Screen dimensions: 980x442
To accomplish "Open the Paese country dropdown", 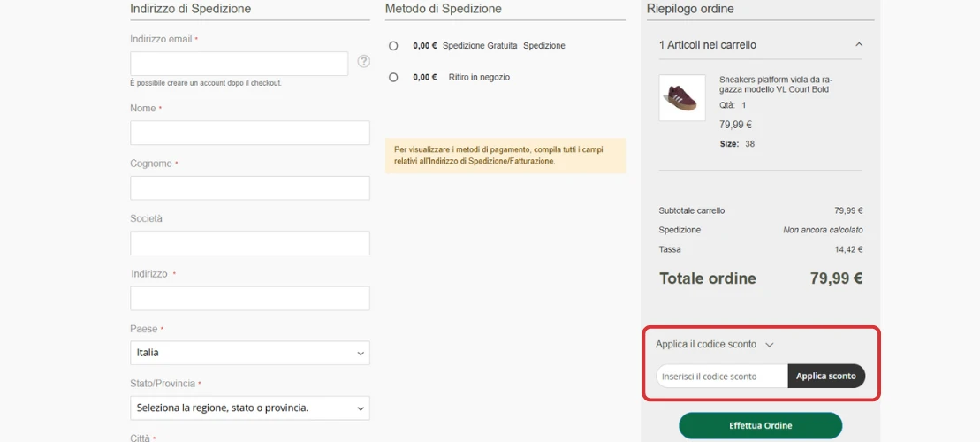I will coord(249,353).
